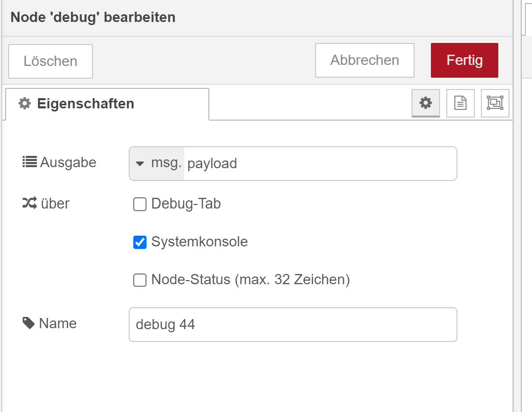Enable the Debug-Tab checkbox
The height and width of the screenshot is (412, 532).
click(139, 204)
